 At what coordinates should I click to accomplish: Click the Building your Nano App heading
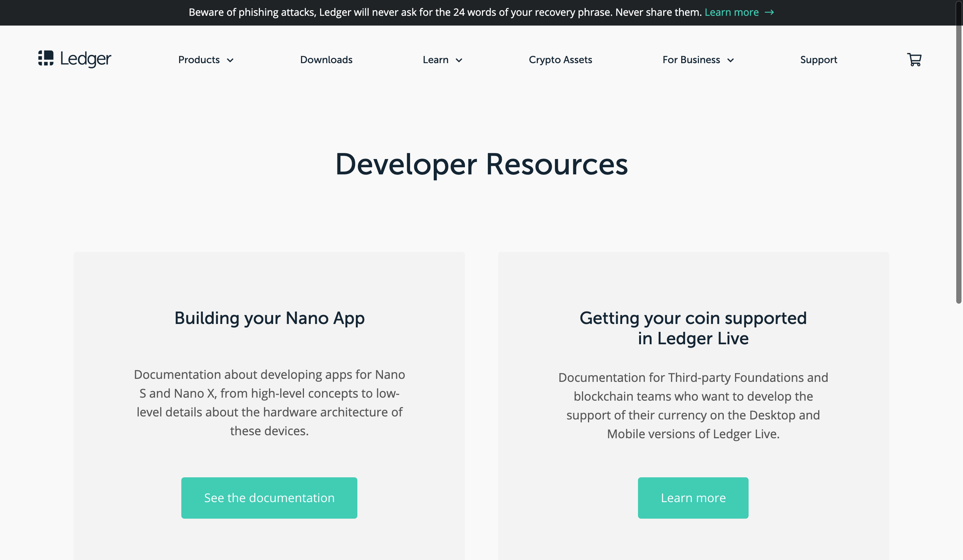coord(269,318)
